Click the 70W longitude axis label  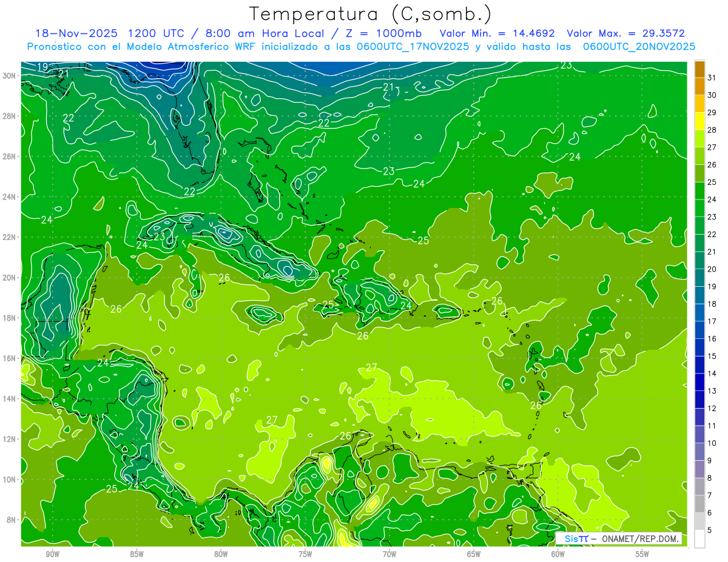(389, 554)
